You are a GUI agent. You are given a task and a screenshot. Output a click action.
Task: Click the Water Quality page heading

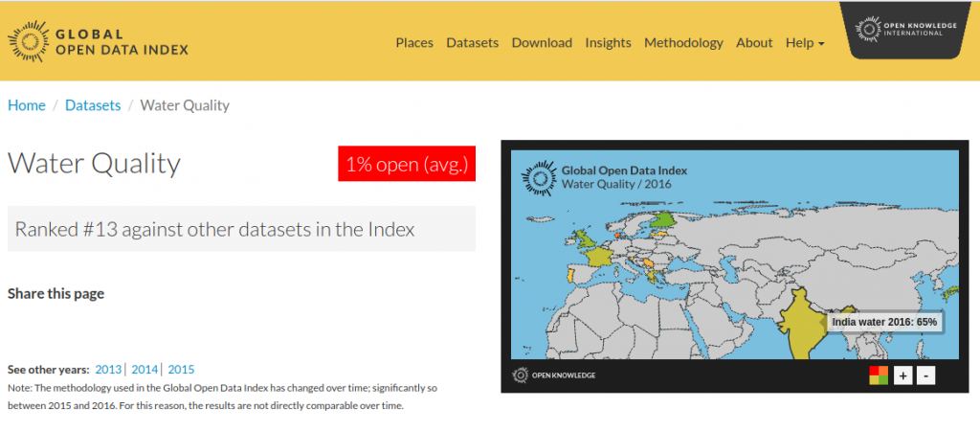coord(94,164)
